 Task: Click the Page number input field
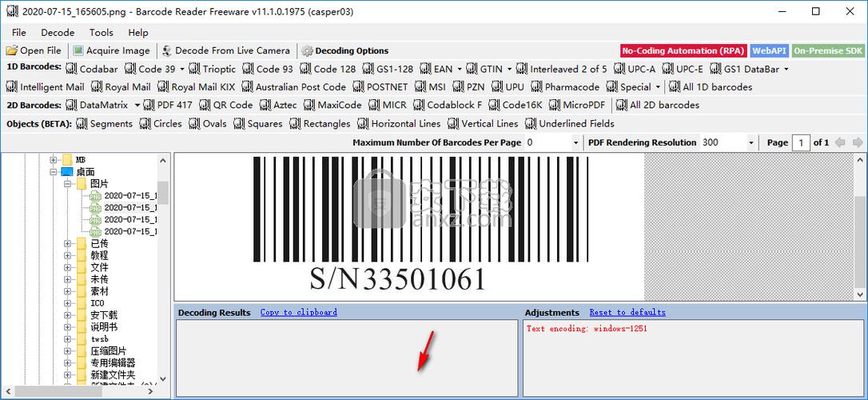[x=801, y=143]
